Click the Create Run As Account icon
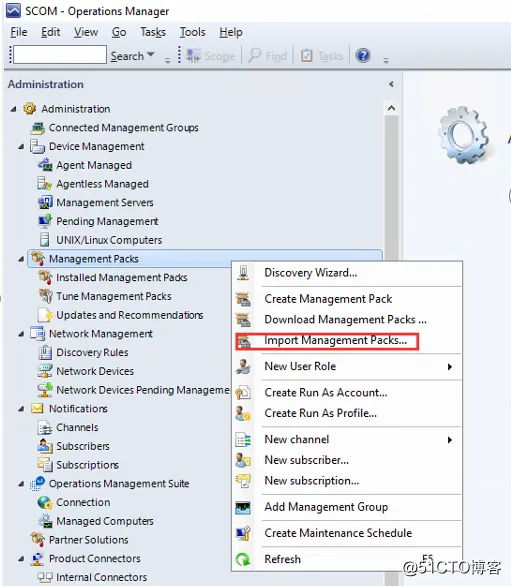Image resolution: width=511 pixels, height=586 pixels. [243, 392]
